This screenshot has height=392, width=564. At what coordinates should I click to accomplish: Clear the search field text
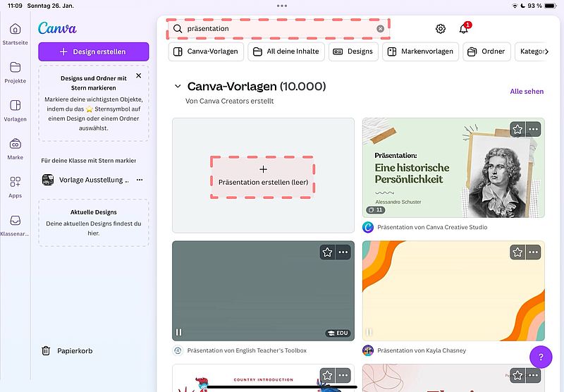(380, 29)
